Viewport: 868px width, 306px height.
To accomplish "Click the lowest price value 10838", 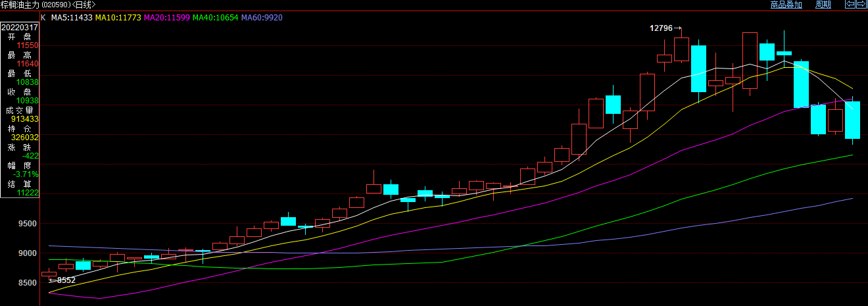I will [x=28, y=82].
